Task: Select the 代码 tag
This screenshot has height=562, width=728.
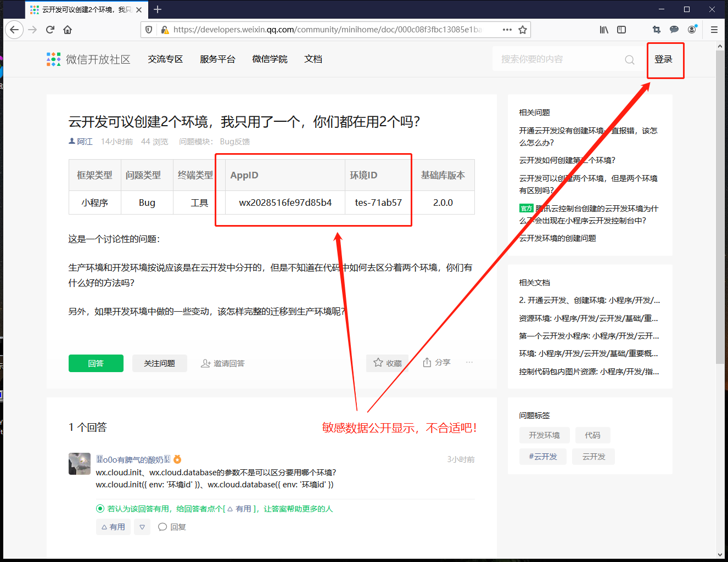Action: click(x=592, y=435)
